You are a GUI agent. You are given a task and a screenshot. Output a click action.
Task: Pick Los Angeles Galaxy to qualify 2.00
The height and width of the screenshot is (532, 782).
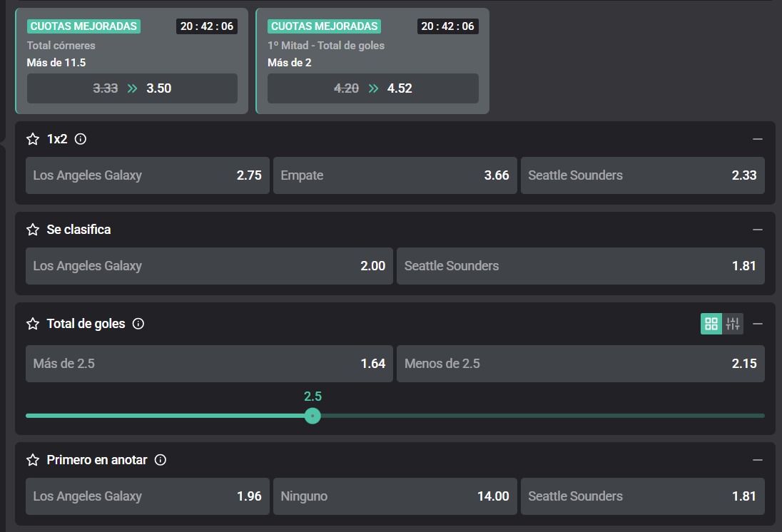[210, 266]
